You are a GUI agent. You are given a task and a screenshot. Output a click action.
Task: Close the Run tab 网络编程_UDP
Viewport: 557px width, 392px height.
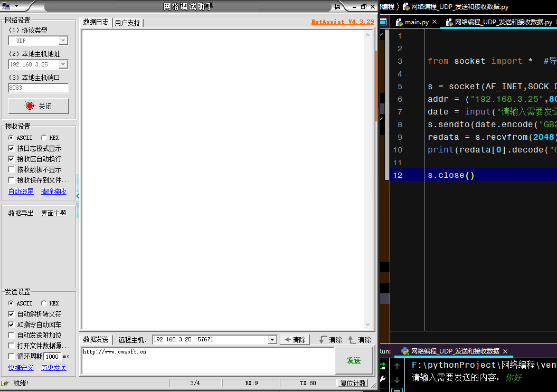click(505, 351)
